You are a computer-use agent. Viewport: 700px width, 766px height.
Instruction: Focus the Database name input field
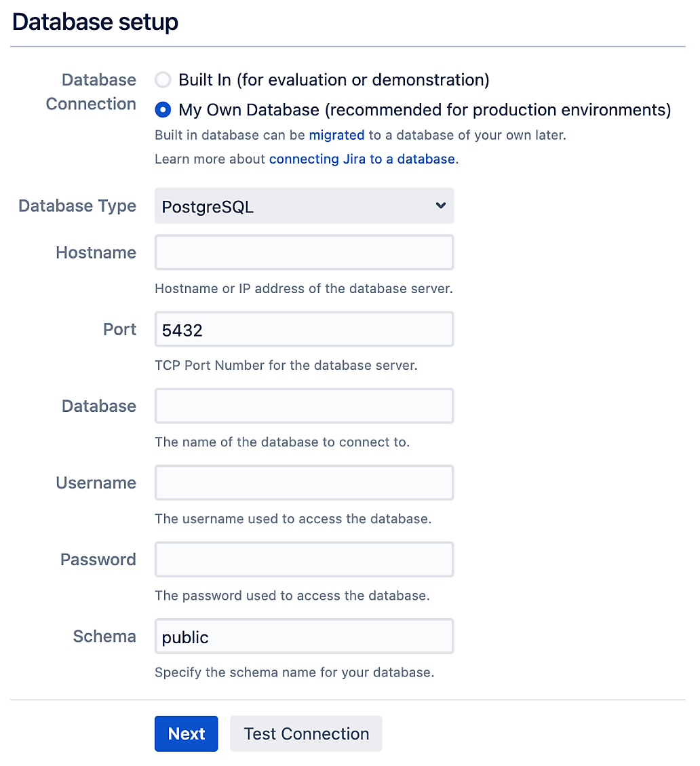[304, 406]
